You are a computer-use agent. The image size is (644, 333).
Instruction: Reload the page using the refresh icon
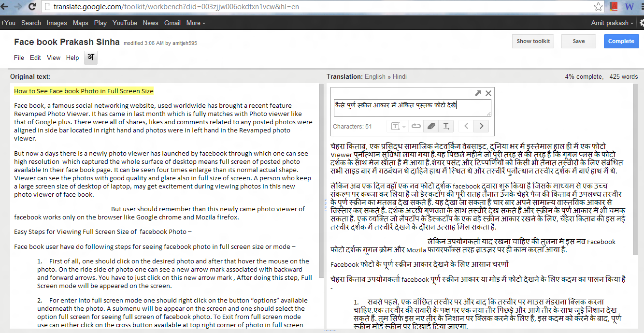[x=32, y=7]
